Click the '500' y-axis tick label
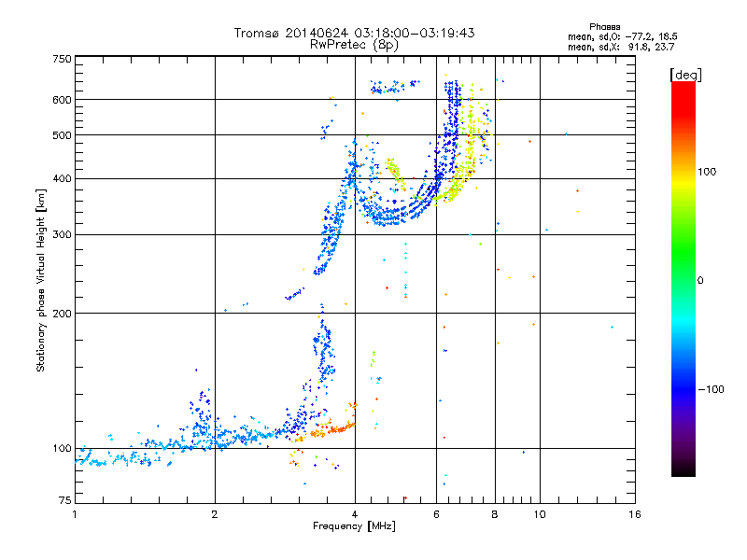 click(62, 135)
